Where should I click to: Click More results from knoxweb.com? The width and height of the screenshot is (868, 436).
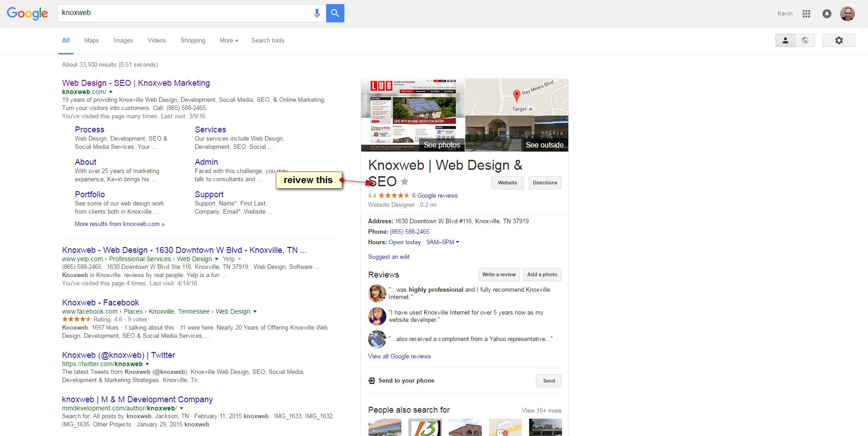click(120, 224)
